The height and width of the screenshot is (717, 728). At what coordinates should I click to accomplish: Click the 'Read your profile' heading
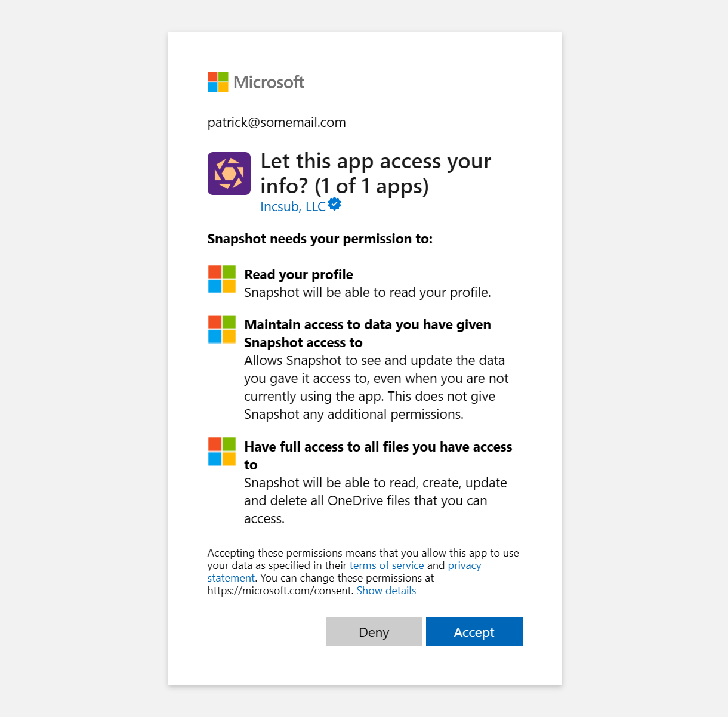(298, 274)
